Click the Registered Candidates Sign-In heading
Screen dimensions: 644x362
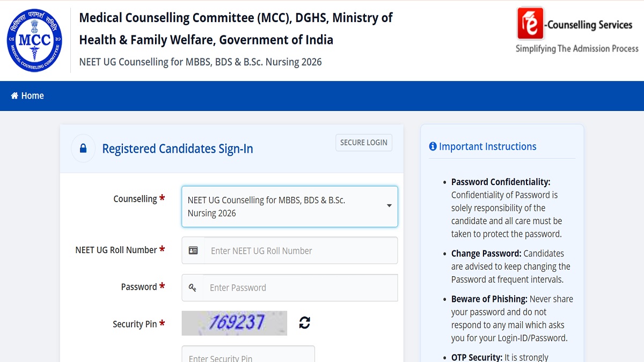(178, 149)
